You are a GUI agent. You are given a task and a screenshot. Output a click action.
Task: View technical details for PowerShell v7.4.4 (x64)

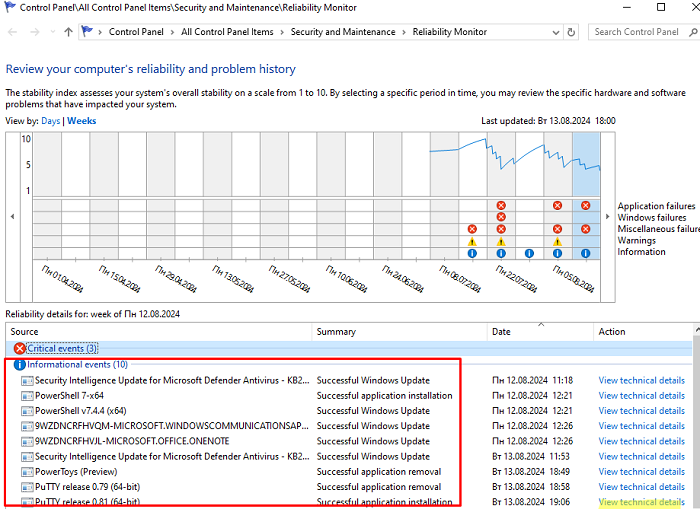(x=642, y=411)
